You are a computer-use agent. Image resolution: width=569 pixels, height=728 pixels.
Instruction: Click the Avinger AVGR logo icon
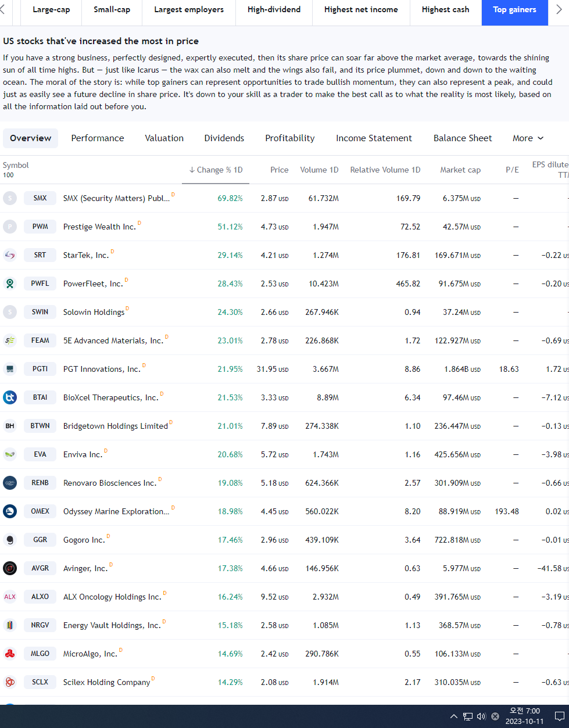click(10, 568)
